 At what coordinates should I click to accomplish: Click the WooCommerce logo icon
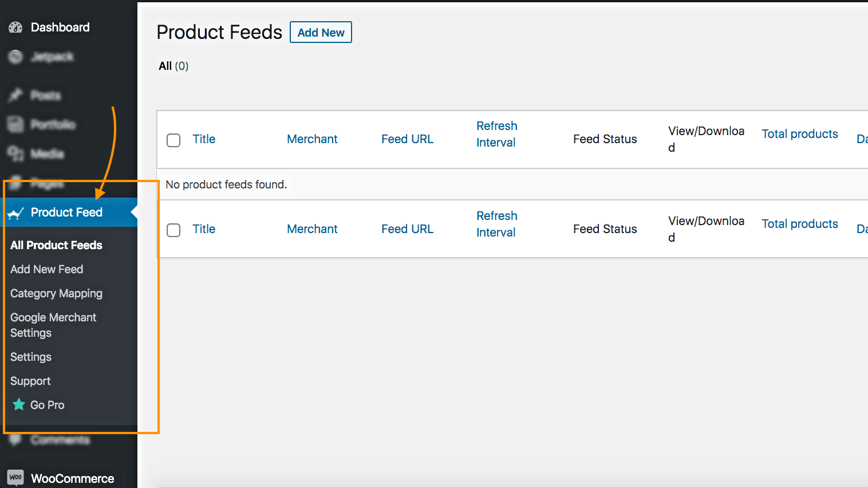point(15,478)
